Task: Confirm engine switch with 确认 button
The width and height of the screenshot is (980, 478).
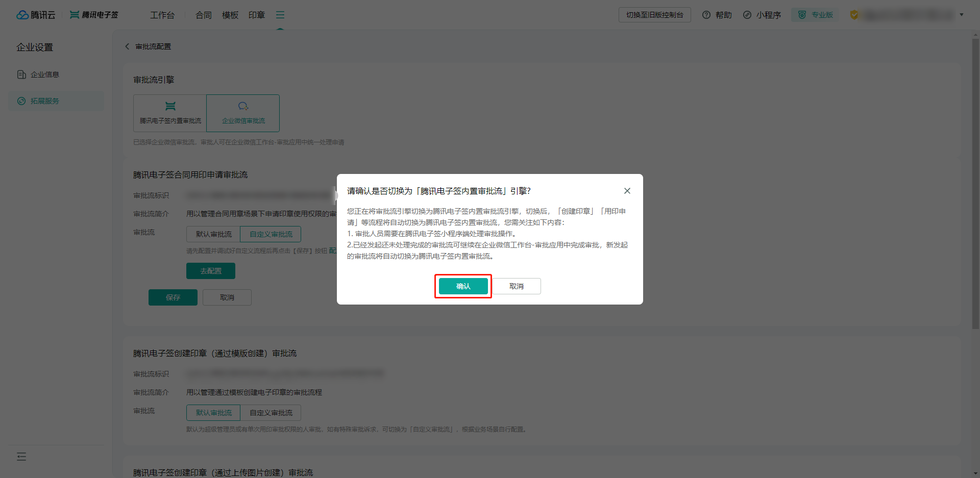Action: tap(463, 286)
